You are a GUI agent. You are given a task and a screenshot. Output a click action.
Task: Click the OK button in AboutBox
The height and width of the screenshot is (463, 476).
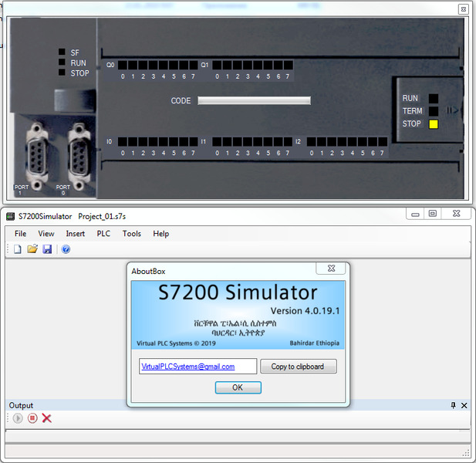point(238,387)
